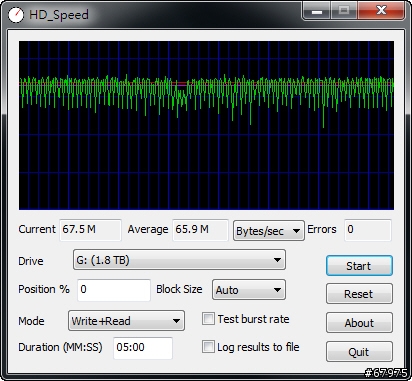Screen dimensions: 412x381
Task: Click the Log results to file label
Action: click(258, 347)
